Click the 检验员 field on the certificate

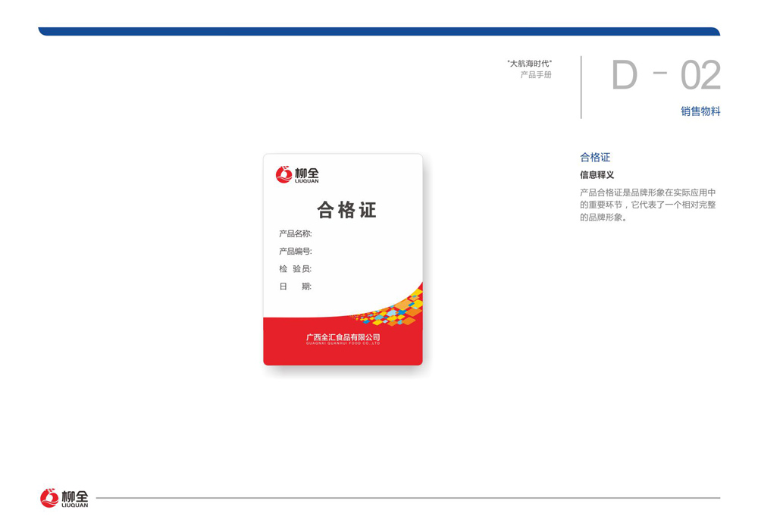pyautogui.click(x=295, y=269)
